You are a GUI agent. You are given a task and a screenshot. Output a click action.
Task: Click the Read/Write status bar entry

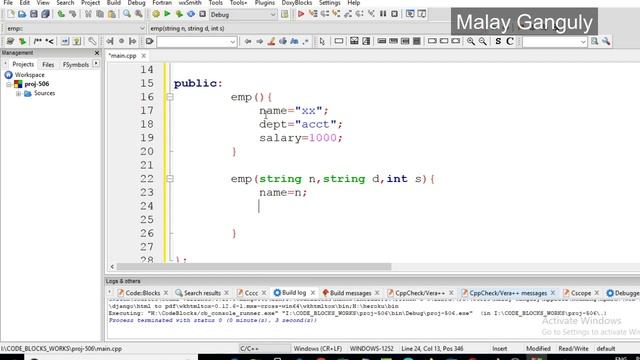573,349
